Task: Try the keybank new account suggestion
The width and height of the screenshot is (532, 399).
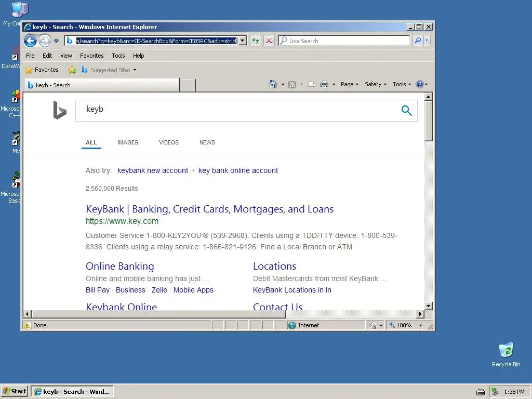Action: [153, 170]
